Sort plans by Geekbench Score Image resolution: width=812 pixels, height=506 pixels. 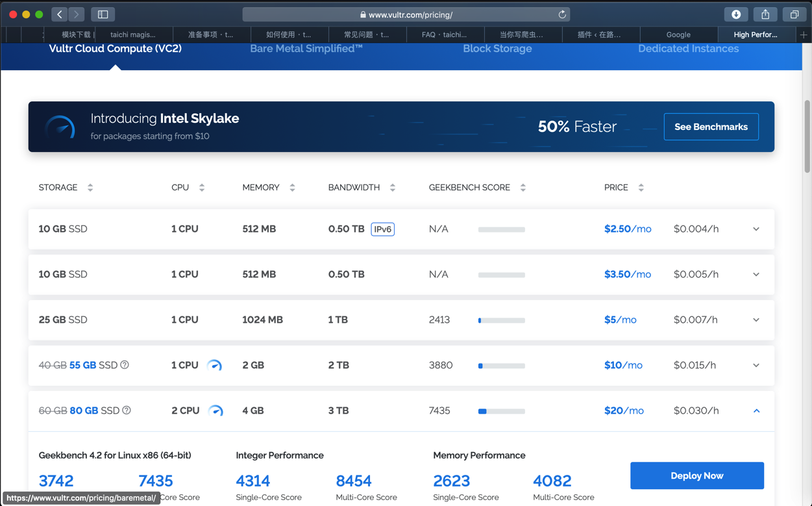tap(523, 188)
